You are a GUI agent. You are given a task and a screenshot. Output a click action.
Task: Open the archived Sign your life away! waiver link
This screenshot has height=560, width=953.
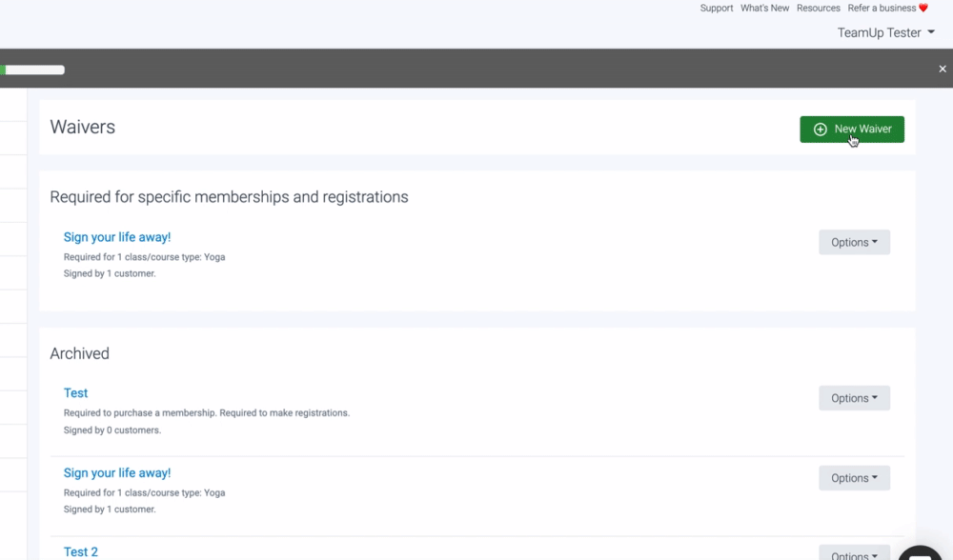point(117,472)
